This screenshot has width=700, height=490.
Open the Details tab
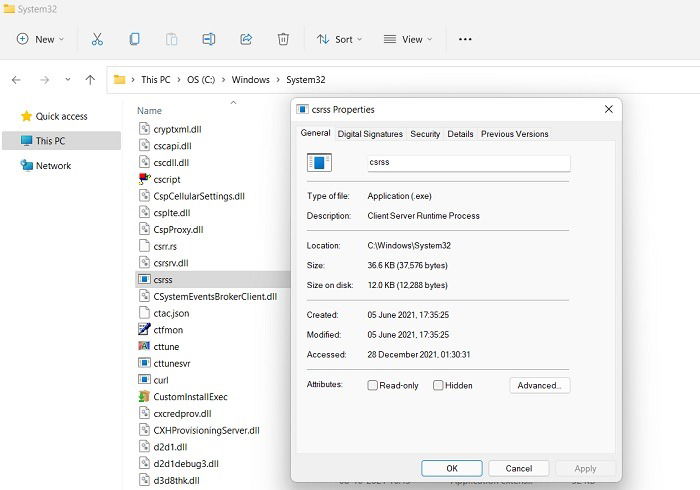coord(460,134)
